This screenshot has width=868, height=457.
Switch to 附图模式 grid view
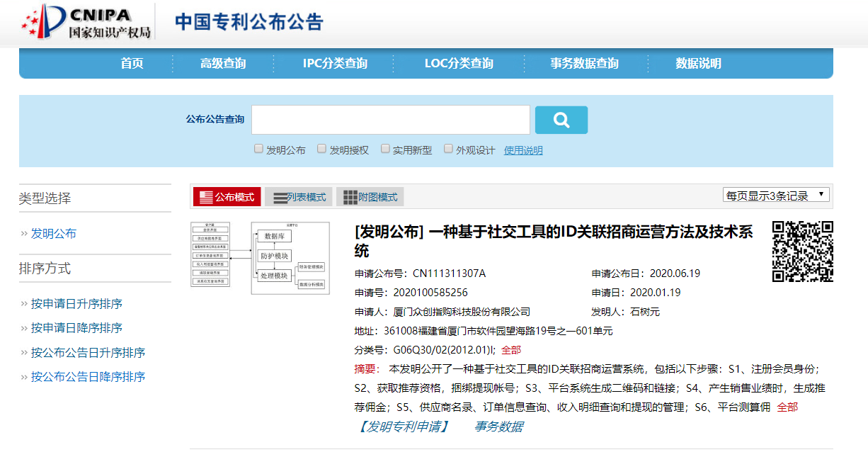click(370, 197)
